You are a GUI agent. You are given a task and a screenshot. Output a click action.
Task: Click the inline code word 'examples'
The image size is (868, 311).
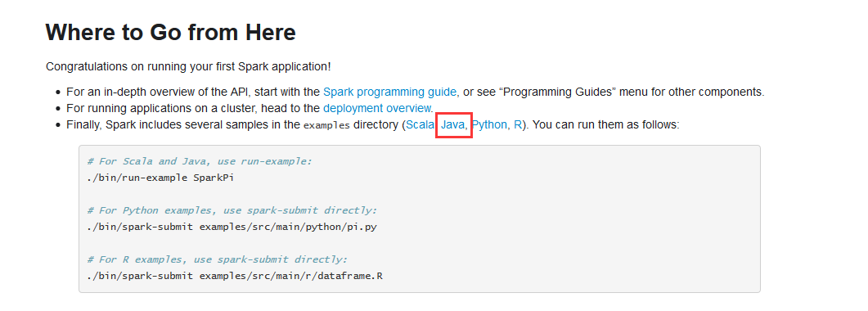(x=326, y=125)
